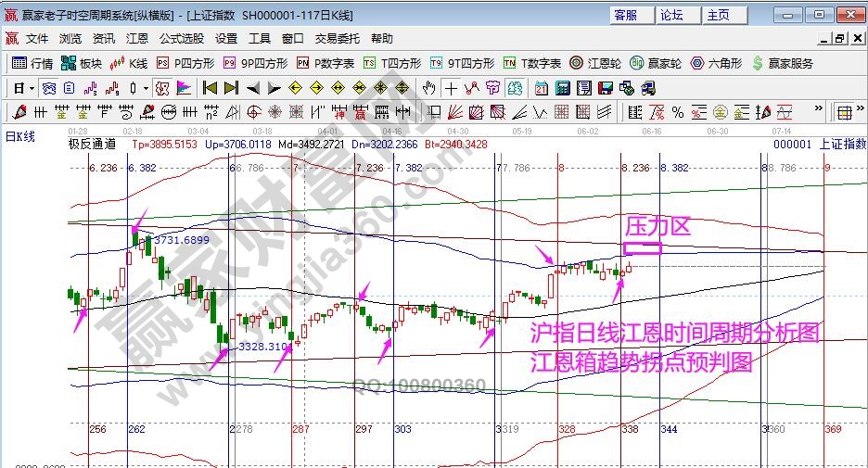
Task: Open the 交易委托 menu
Action: (x=337, y=39)
